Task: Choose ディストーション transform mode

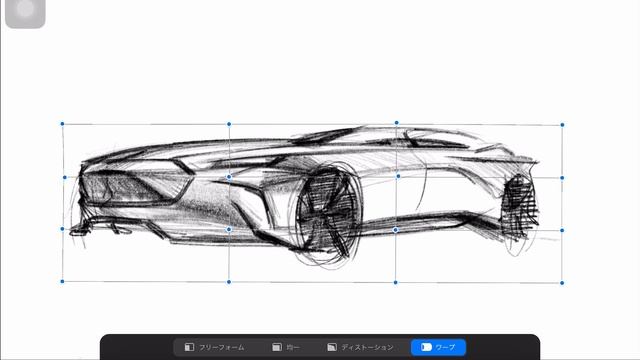Action: [360, 347]
